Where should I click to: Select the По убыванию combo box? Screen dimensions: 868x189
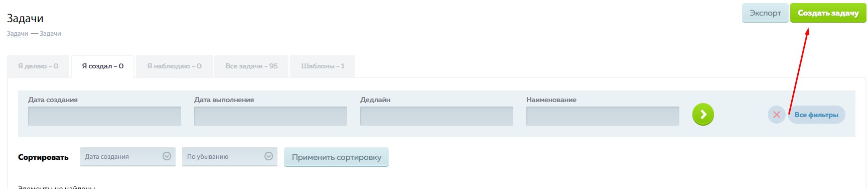(230, 156)
